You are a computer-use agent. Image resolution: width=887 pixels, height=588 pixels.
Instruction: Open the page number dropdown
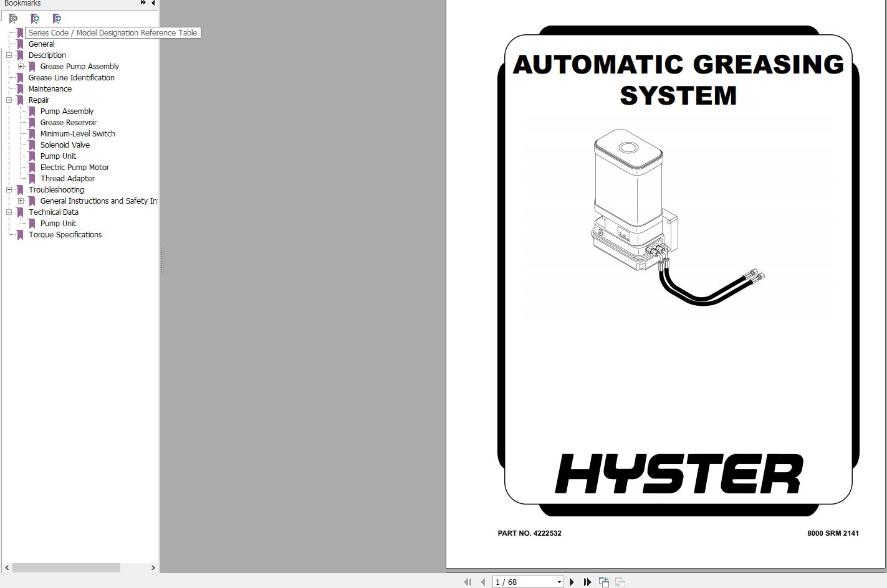pos(559,582)
